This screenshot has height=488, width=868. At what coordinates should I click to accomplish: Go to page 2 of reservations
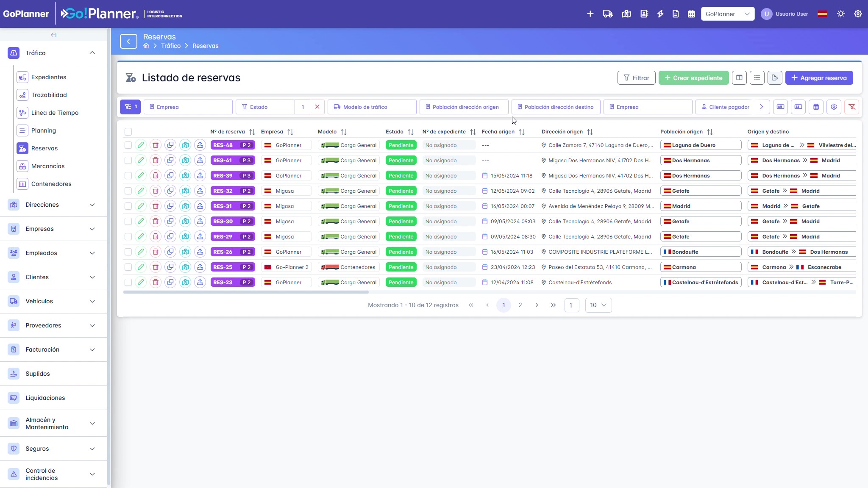[520, 305]
